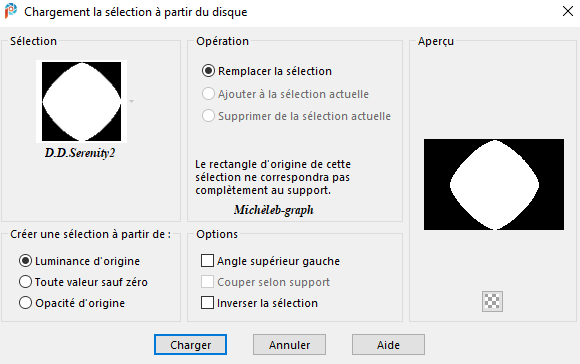Click the Aperçu preview image

pyautogui.click(x=494, y=185)
